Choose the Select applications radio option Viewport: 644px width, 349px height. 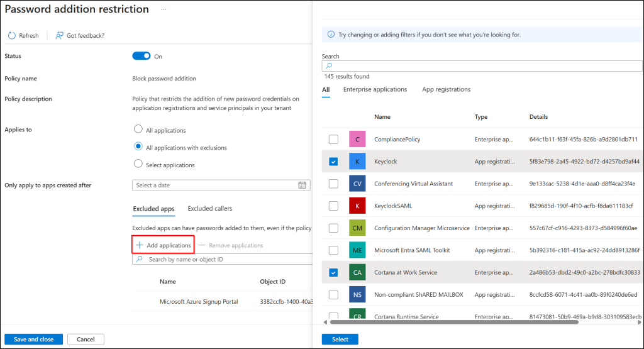138,164
